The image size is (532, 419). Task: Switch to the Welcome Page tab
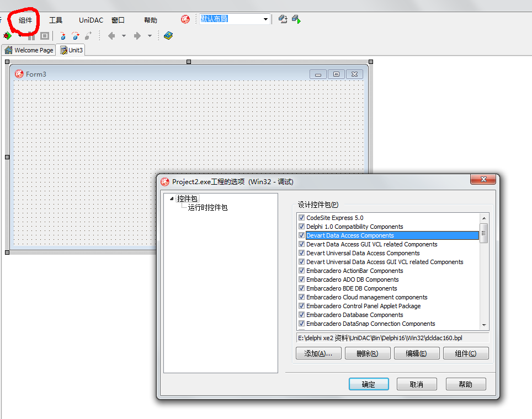[29, 50]
